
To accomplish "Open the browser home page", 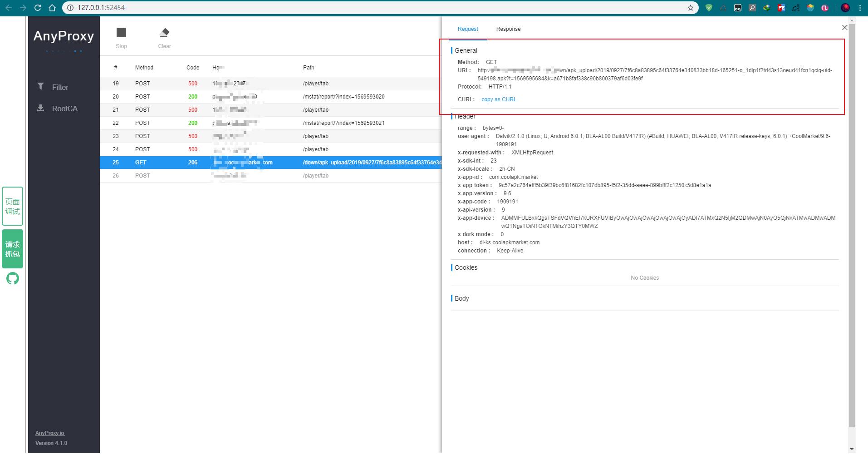I will pyautogui.click(x=52, y=8).
